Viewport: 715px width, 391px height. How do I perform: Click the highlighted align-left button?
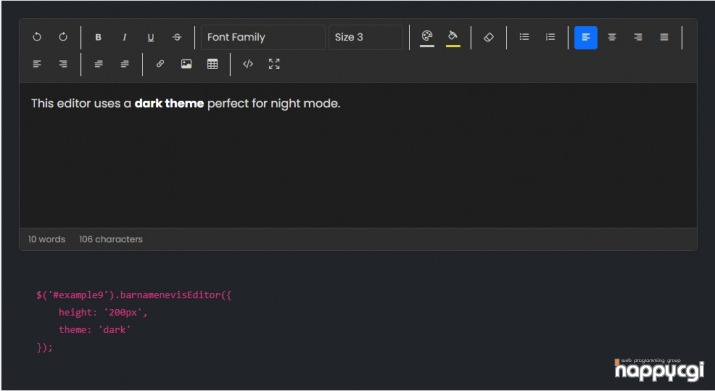[586, 37]
